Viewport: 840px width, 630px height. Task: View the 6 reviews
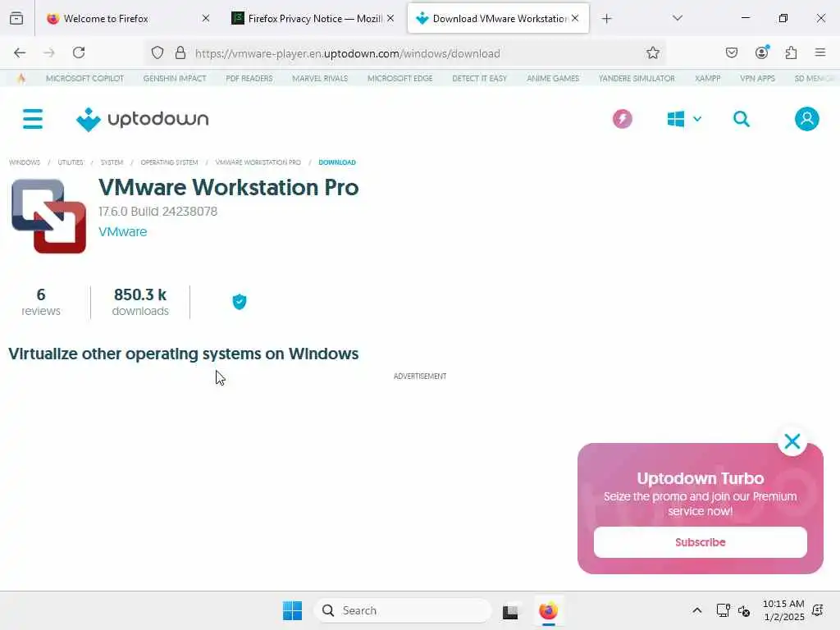(x=41, y=302)
